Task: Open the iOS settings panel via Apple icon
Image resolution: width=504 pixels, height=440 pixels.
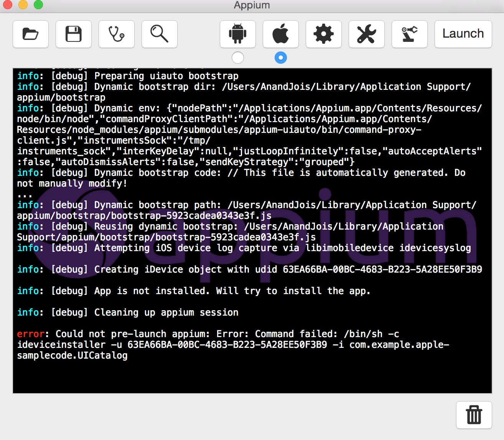Action: click(x=280, y=34)
